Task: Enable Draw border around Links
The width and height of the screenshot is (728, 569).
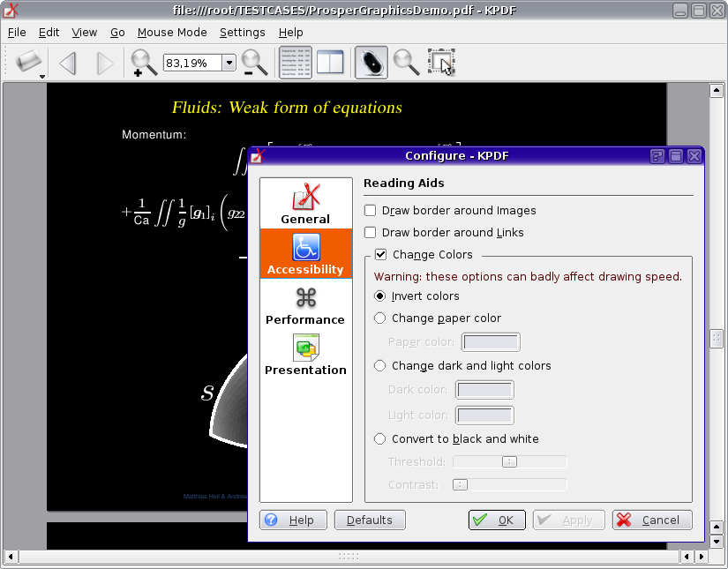Action: pyautogui.click(x=370, y=233)
